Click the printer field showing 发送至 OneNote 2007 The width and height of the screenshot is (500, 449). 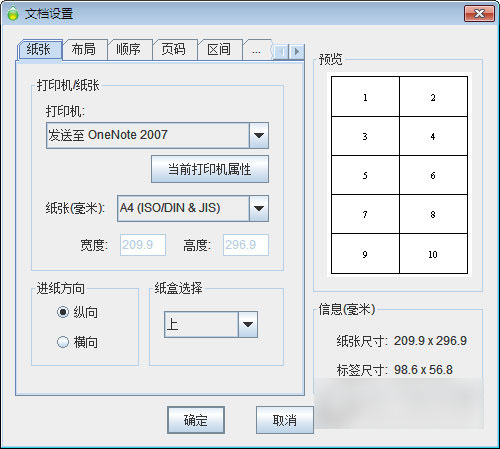148,135
